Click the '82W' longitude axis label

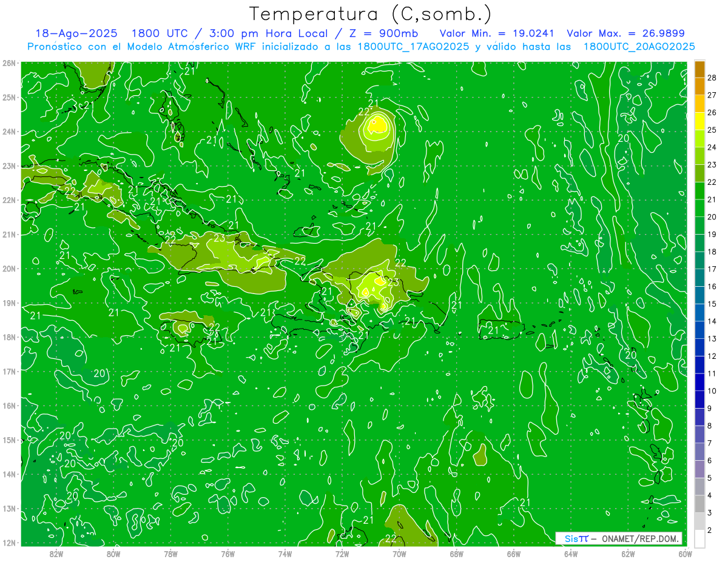56,553
